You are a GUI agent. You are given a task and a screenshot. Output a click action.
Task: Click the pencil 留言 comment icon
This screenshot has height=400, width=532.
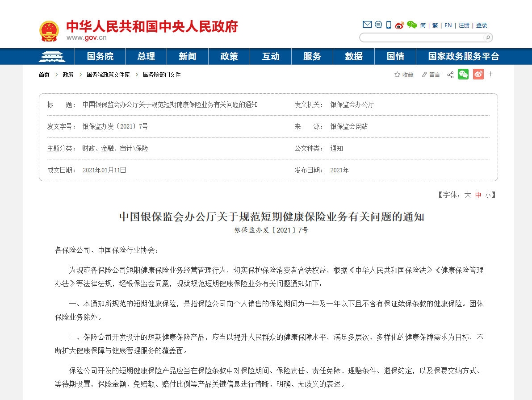click(424, 75)
